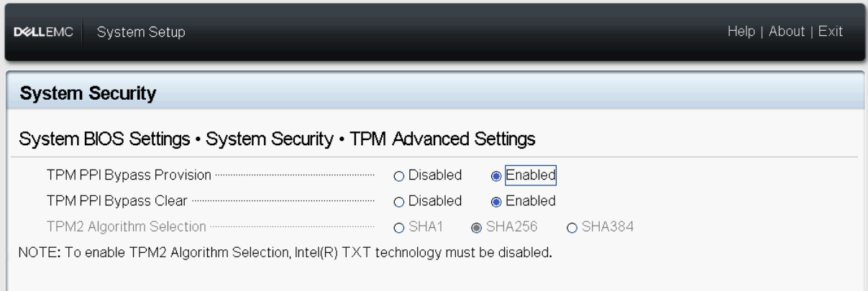
Task: Enable TPM PPI Bypass Clear
Action: [496, 201]
